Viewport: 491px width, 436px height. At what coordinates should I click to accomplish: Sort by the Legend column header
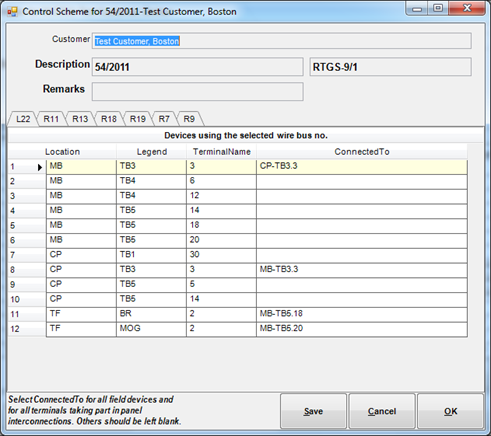pyautogui.click(x=152, y=152)
